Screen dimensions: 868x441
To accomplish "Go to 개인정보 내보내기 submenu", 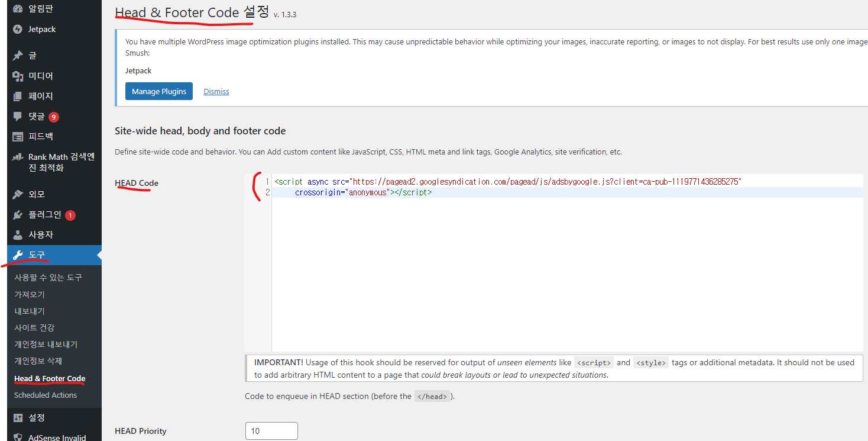I will (x=46, y=344).
